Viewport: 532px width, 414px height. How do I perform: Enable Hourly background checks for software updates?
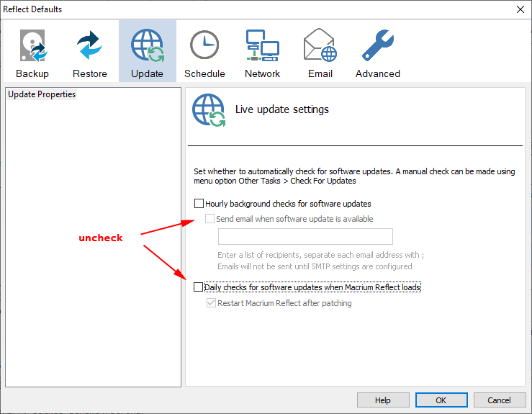pos(199,204)
